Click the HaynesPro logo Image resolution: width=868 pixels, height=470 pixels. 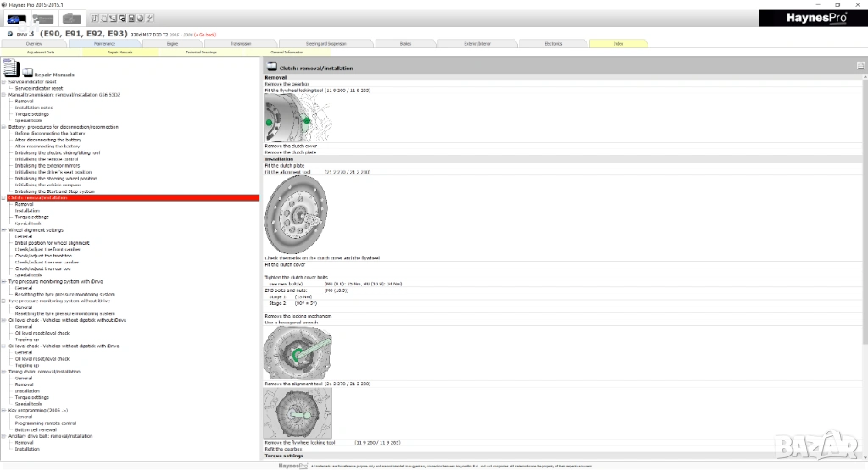(810, 19)
